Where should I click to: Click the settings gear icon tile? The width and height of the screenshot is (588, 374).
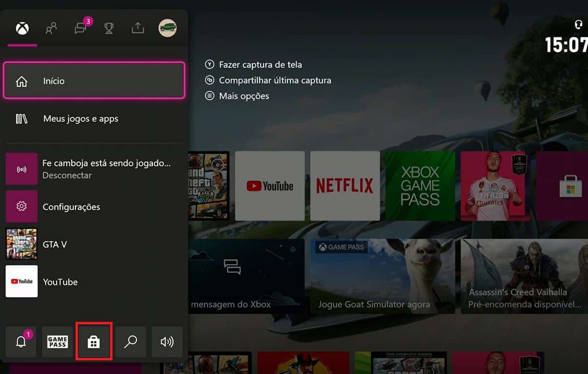(21, 206)
